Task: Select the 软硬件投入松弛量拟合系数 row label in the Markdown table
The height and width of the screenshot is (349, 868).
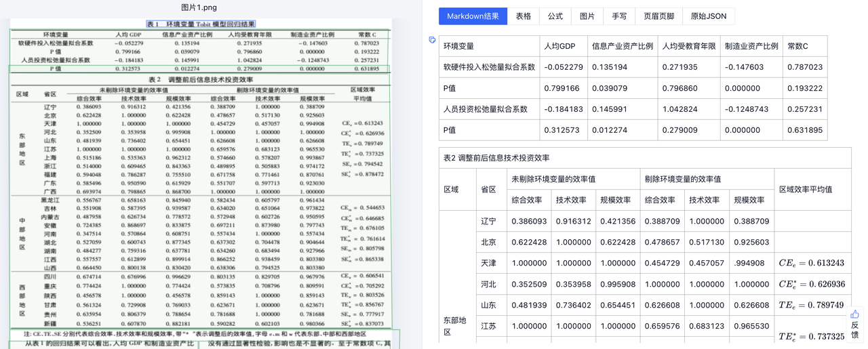Action: click(490, 67)
